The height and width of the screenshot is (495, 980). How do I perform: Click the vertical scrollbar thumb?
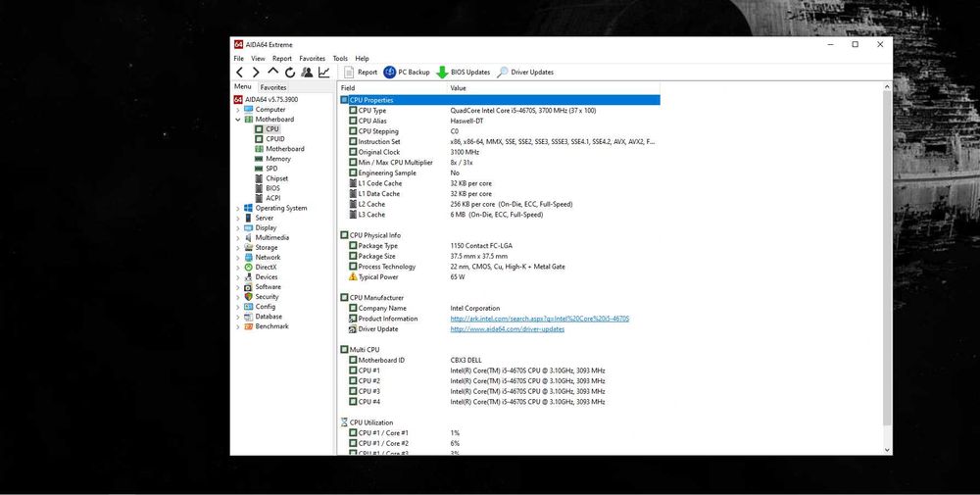click(887, 258)
